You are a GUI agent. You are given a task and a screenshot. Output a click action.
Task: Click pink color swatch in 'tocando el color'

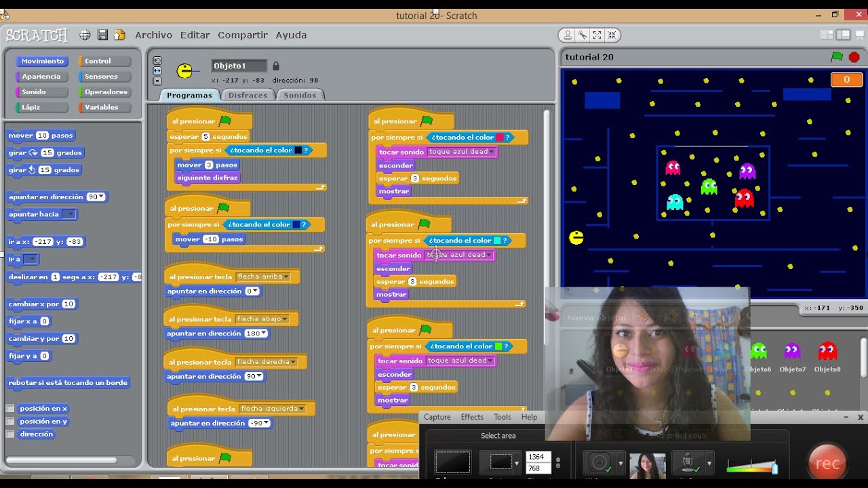(x=500, y=138)
